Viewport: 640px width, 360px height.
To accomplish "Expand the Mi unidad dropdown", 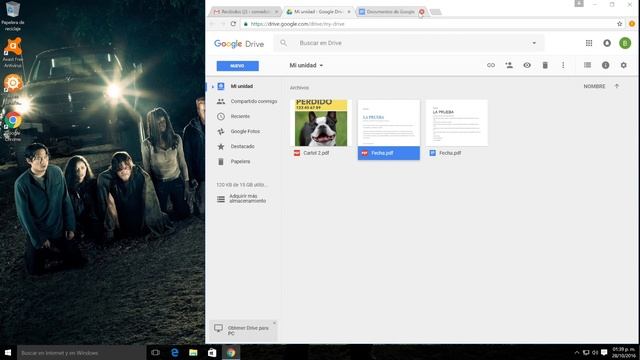I will click(x=306, y=65).
